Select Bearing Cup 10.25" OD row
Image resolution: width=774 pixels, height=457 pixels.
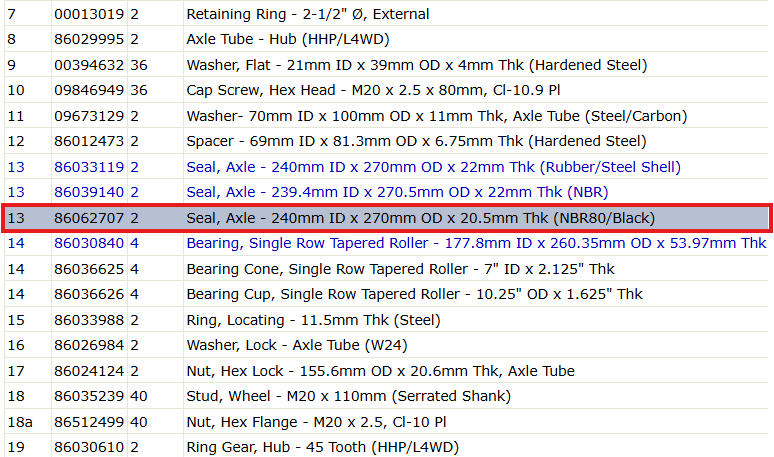click(x=387, y=294)
